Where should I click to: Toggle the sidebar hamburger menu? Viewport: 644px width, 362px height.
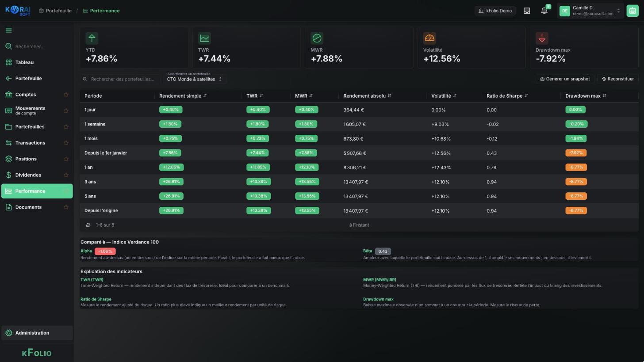coord(8,30)
